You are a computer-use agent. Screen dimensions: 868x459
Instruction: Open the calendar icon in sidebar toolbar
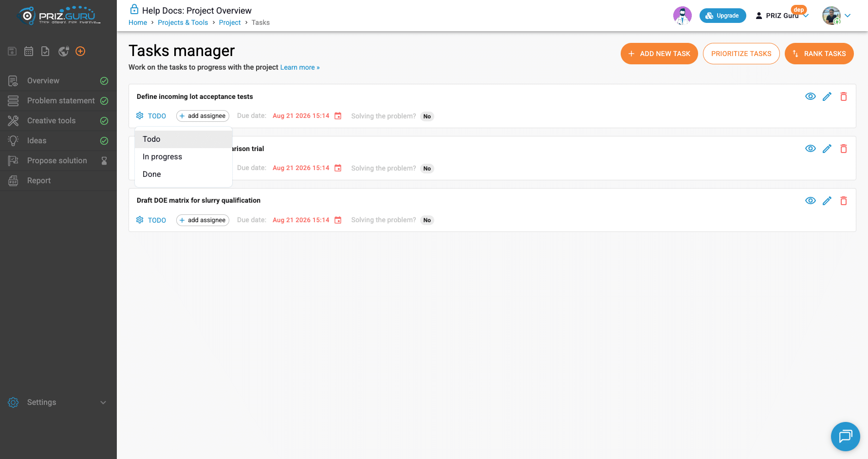pyautogui.click(x=29, y=51)
